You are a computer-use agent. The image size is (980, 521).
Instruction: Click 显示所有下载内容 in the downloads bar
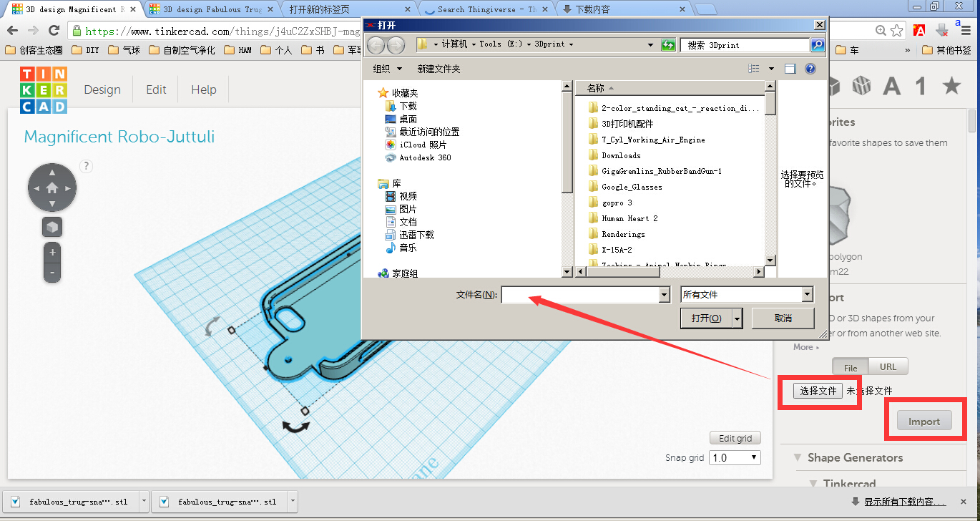[904, 502]
